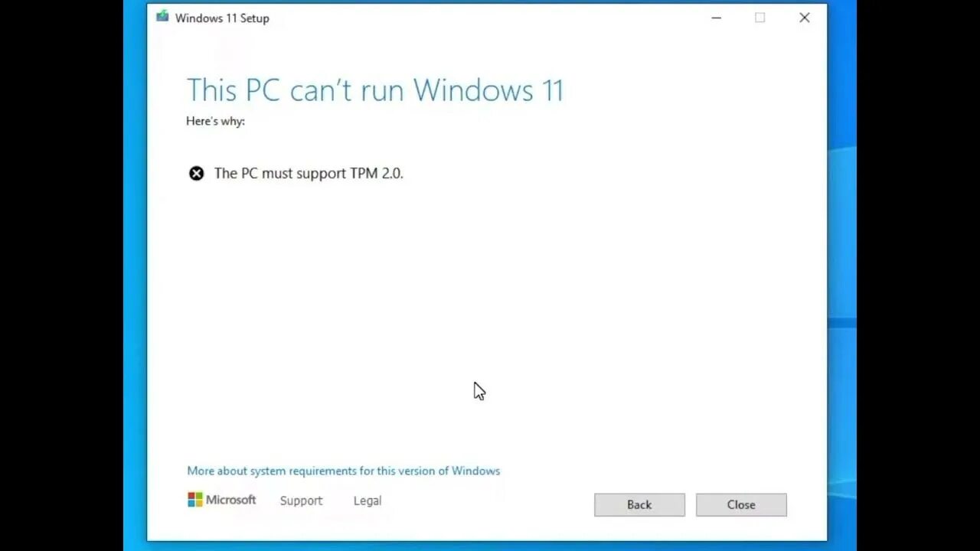Click the 'Windows 11 Setup' title text
Viewport: 980px width, 551px height.
point(222,18)
